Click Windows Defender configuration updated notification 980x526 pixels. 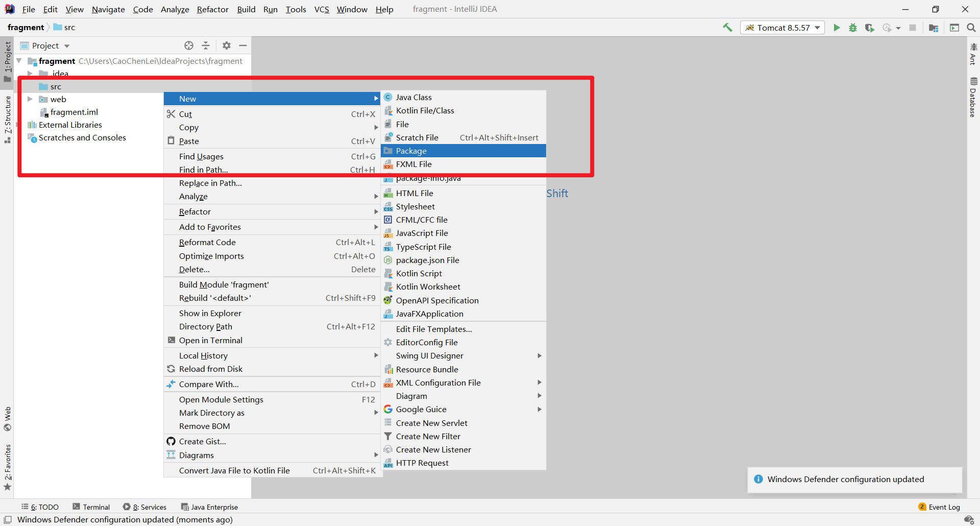point(854,479)
